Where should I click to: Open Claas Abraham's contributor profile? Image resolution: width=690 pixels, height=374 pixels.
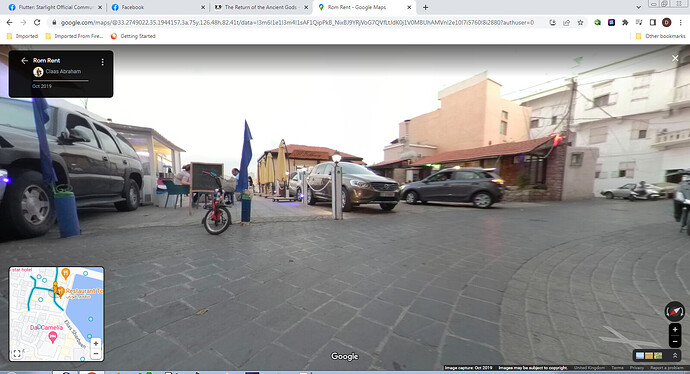click(x=58, y=71)
